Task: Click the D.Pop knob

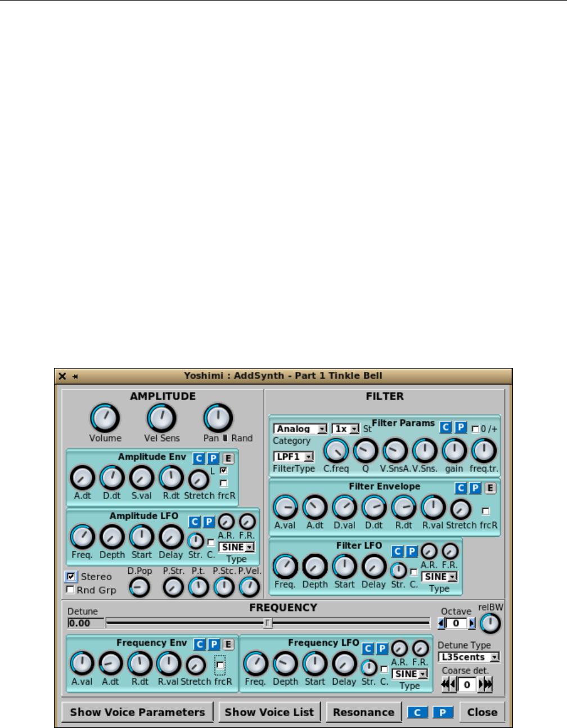Action: click(x=139, y=588)
